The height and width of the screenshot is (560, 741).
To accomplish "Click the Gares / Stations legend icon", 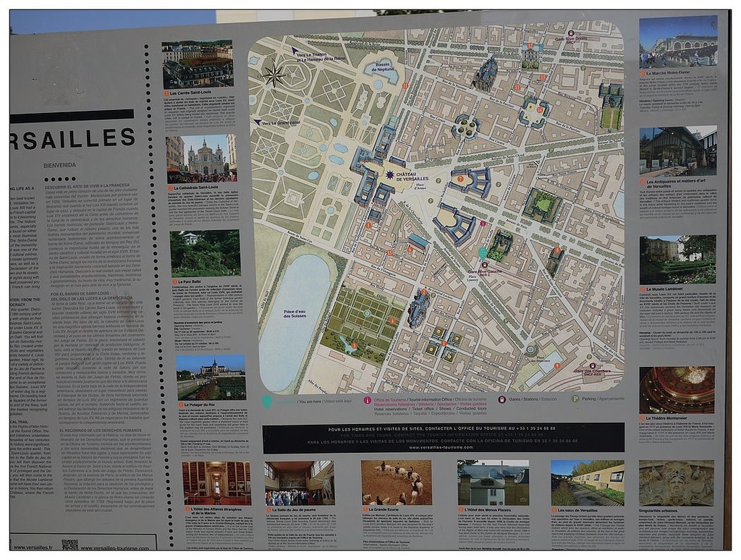I will click(x=502, y=399).
